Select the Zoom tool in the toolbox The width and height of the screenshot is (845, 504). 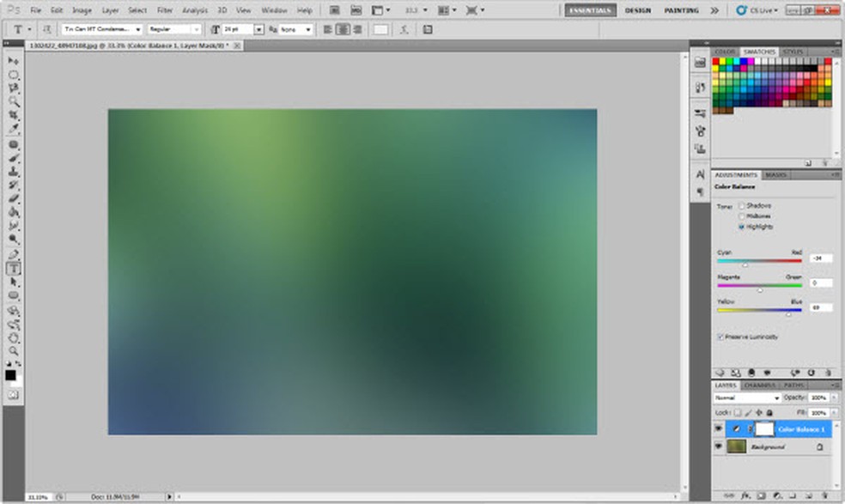pos(14,351)
